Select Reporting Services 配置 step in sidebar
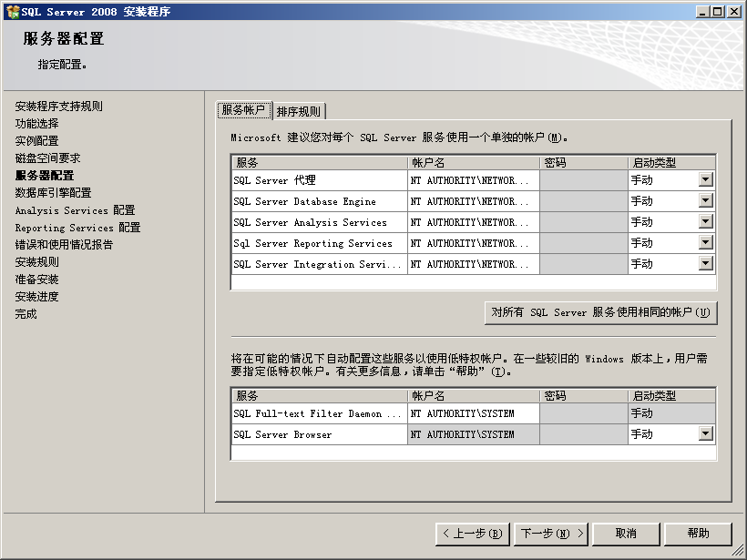 click(x=77, y=228)
